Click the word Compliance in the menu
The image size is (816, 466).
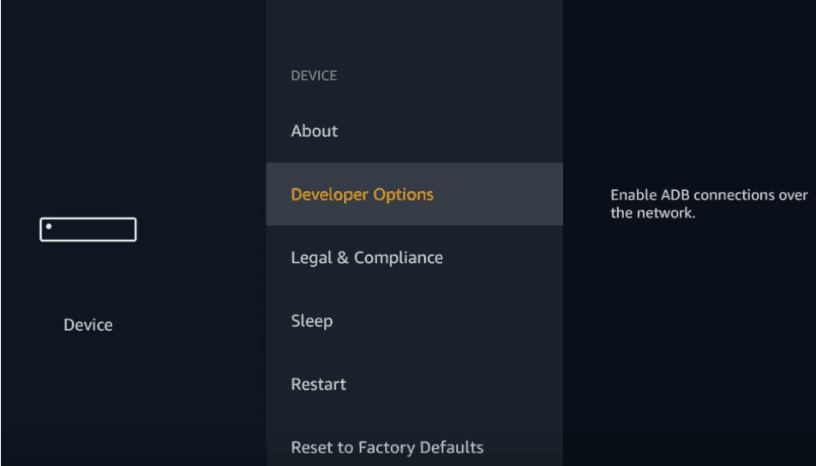(398, 258)
